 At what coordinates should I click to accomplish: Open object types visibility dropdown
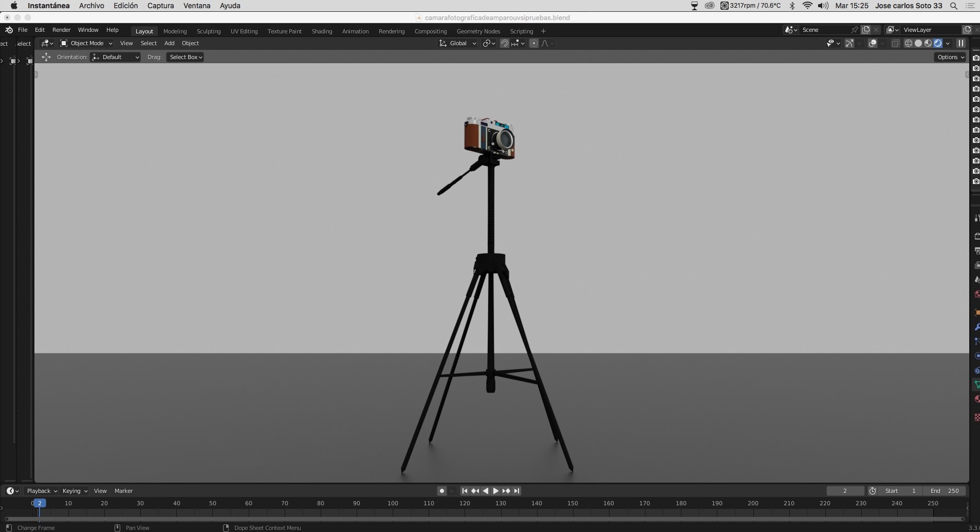coord(833,43)
